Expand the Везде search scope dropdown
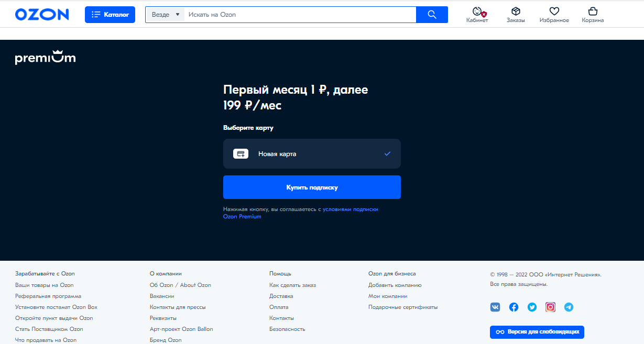The width and height of the screenshot is (644, 344). (165, 15)
